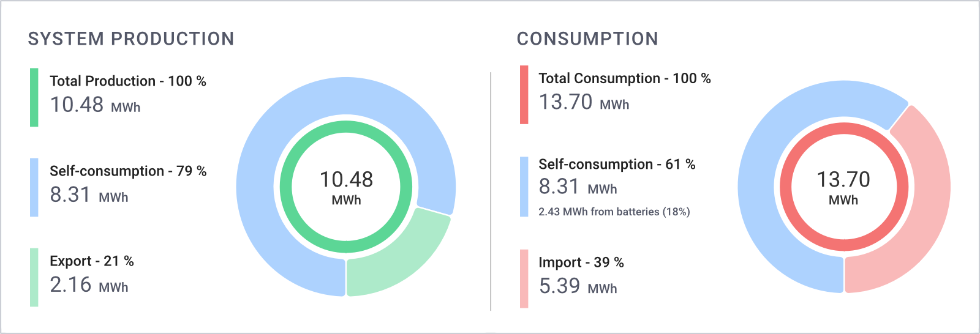Select the Import - 39 % label

click(x=581, y=262)
